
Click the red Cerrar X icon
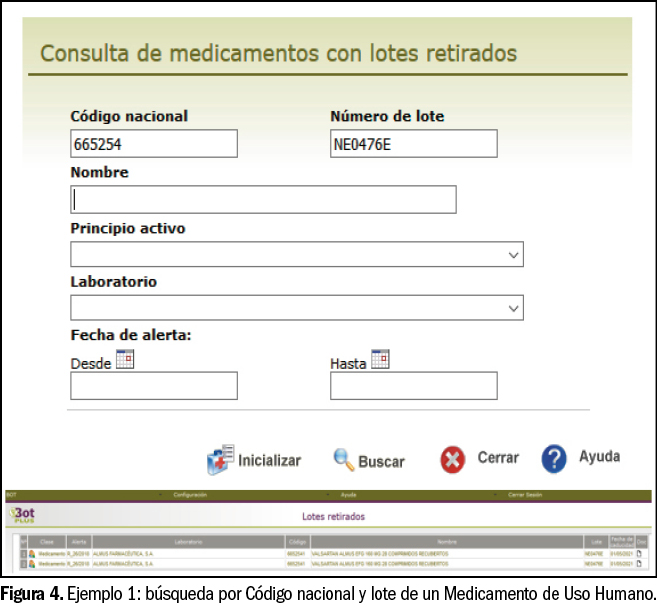coord(452,459)
